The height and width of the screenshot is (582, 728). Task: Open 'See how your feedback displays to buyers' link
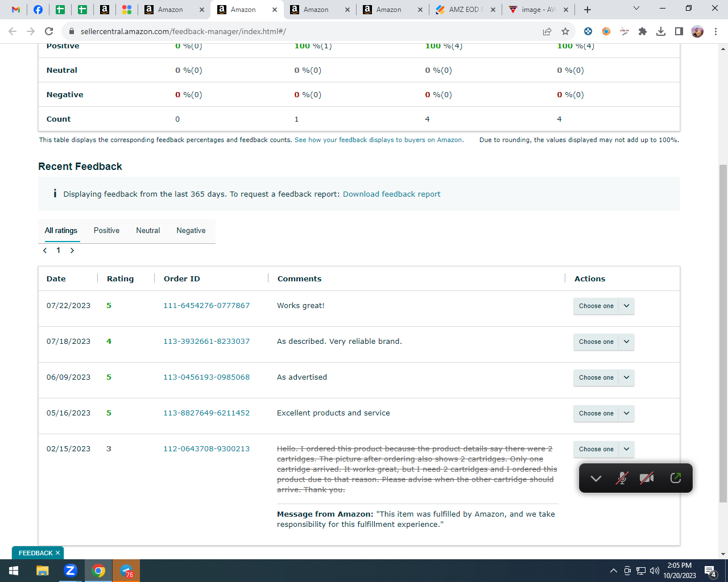click(379, 140)
